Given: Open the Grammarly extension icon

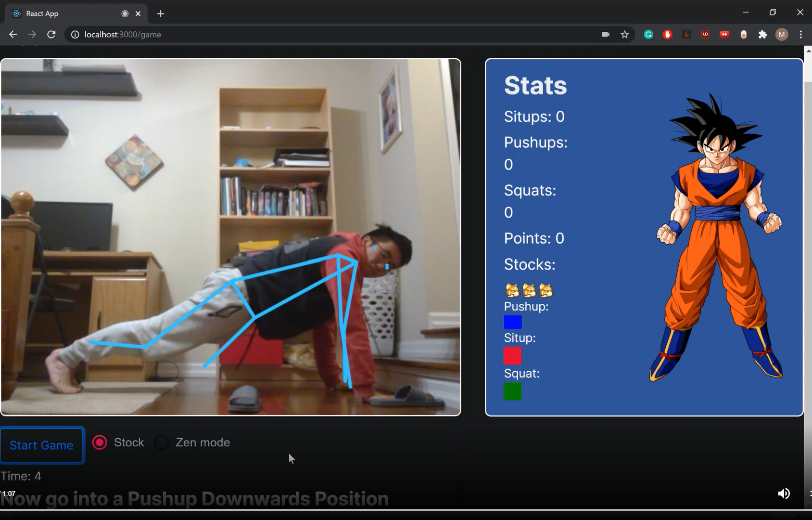Looking at the screenshot, I should 648,34.
